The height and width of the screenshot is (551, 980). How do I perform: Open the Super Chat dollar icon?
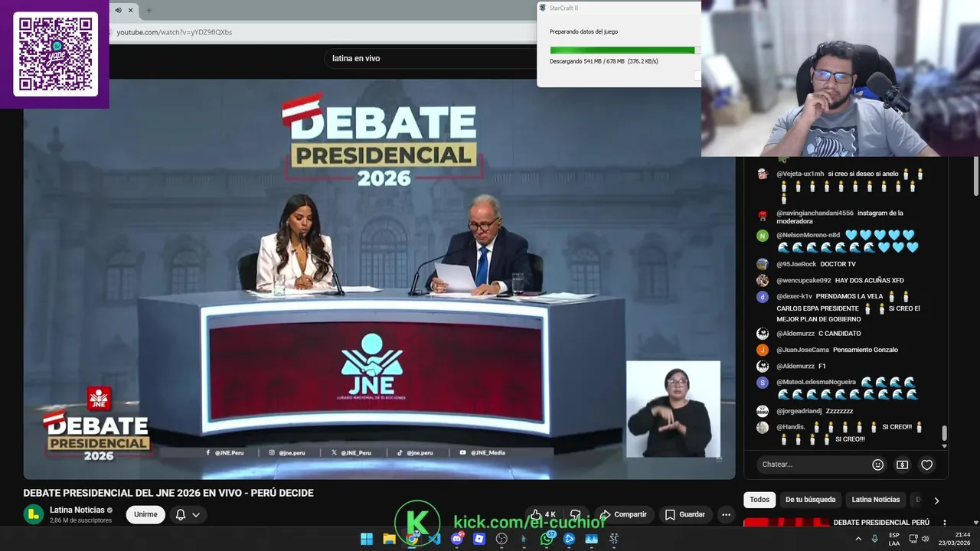pos(902,465)
